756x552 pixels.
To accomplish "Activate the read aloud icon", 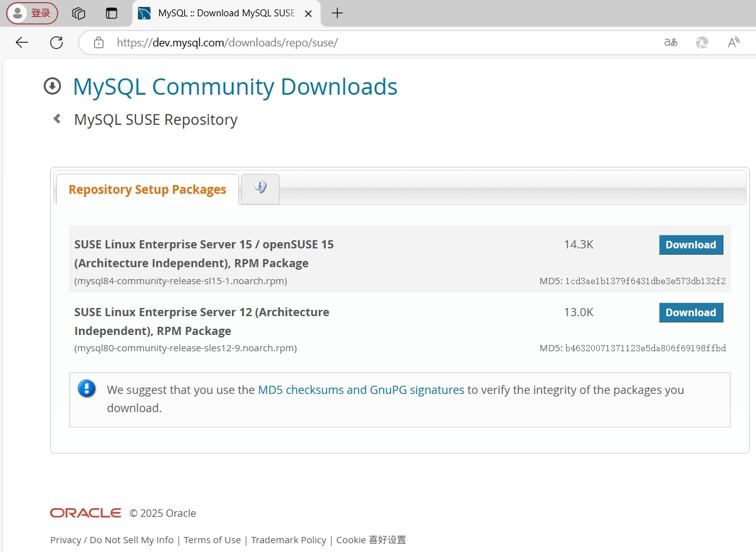I will click(x=733, y=43).
